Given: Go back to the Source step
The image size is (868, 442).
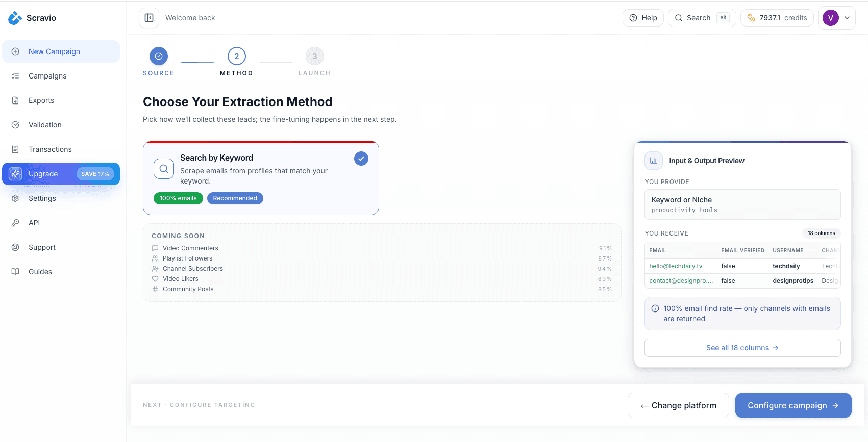Looking at the screenshot, I should tap(159, 56).
